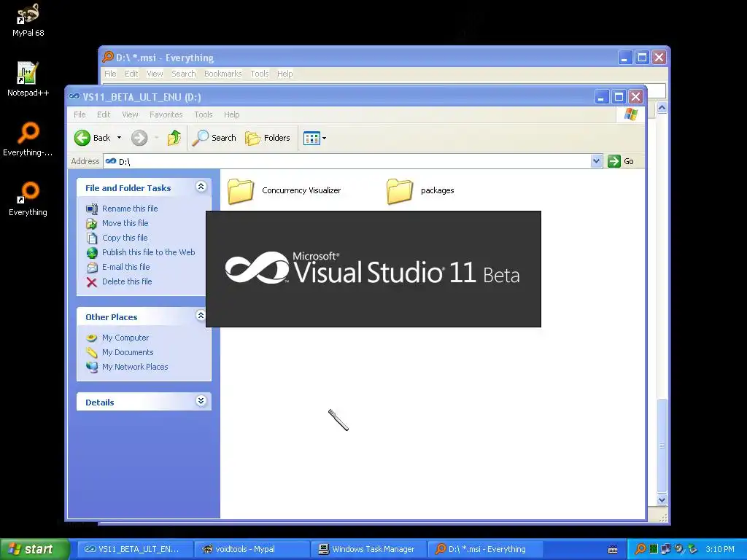This screenshot has height=560, width=747.
Task: Click Everything window scroll down arrow
Action: tap(662, 500)
